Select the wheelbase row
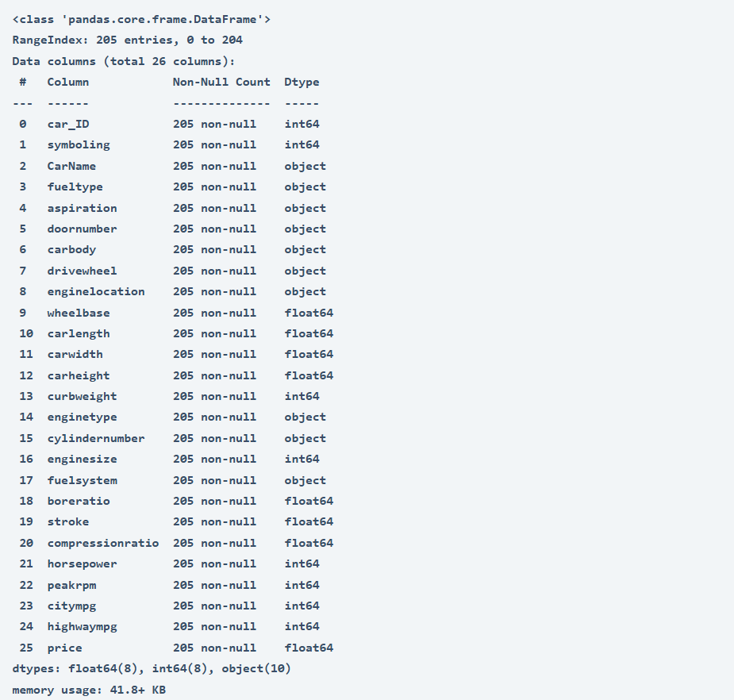 78,313
